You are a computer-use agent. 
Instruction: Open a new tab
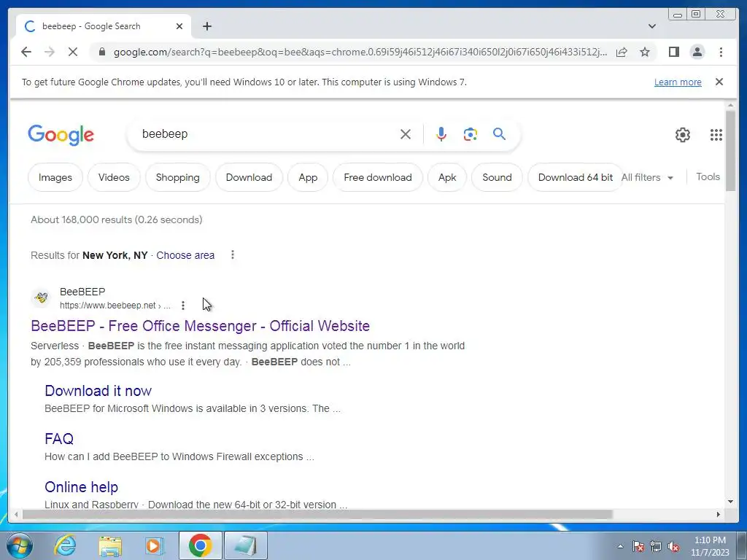(206, 26)
